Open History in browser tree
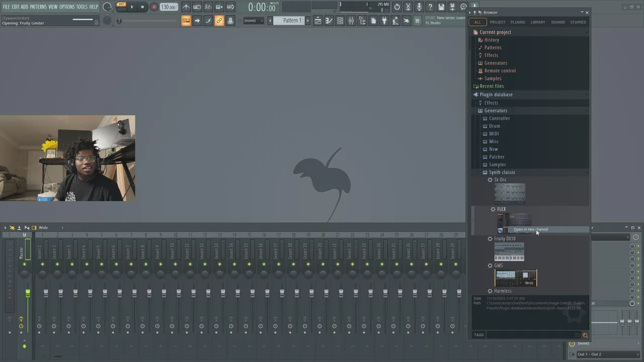Screen dimensions: 644x362 492,40
